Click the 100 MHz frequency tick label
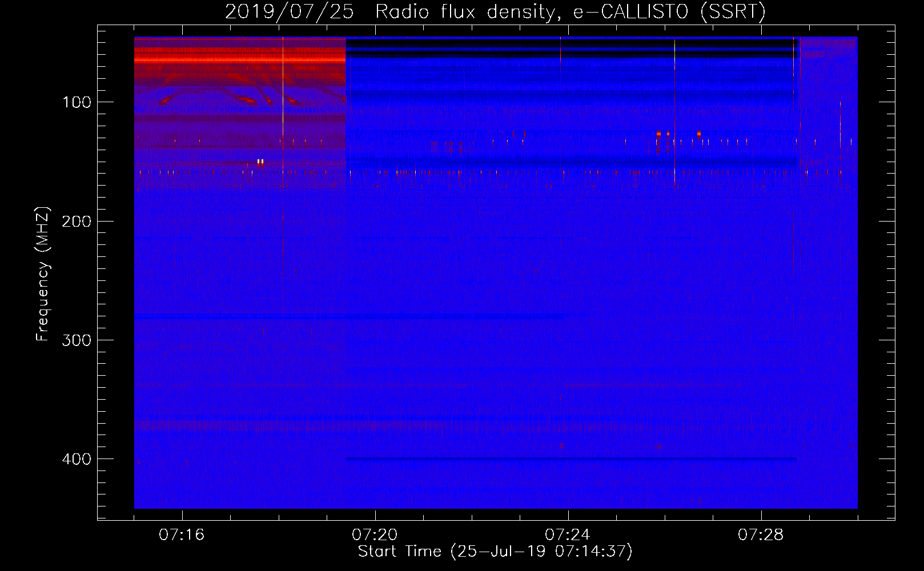The height and width of the screenshot is (571, 924). click(77, 102)
